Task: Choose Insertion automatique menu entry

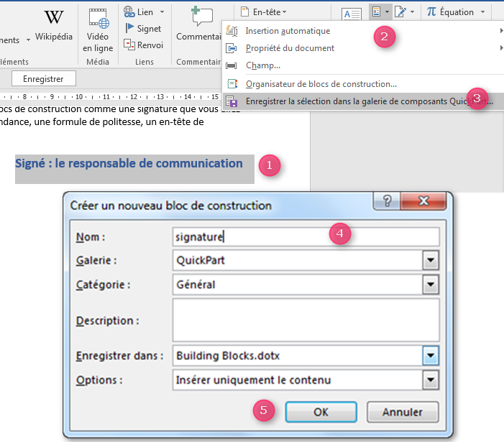Action: point(364,31)
